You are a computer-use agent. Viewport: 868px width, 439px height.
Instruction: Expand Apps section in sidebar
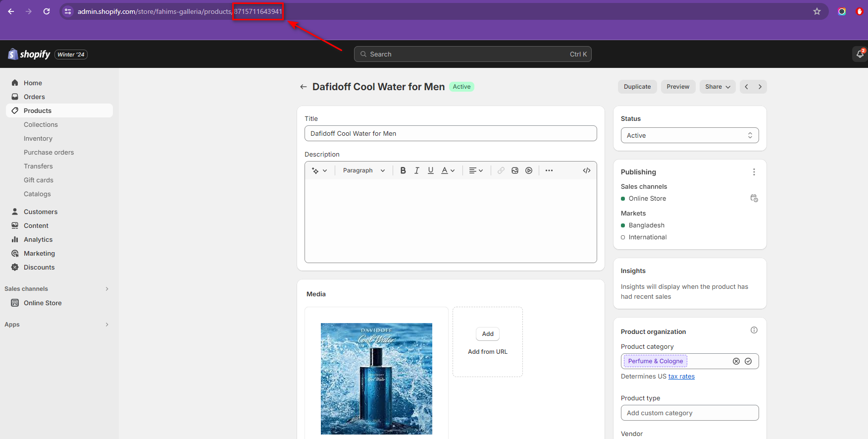107,325
